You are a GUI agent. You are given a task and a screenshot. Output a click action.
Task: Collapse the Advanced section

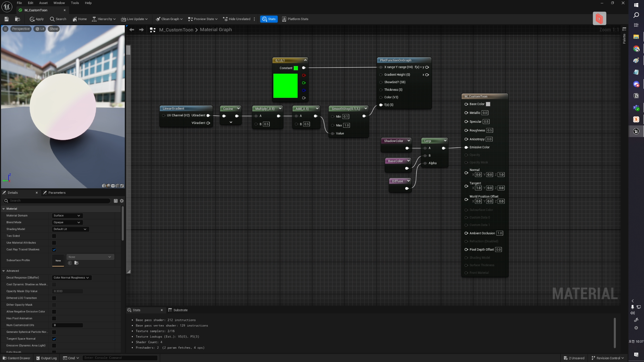[4, 271]
